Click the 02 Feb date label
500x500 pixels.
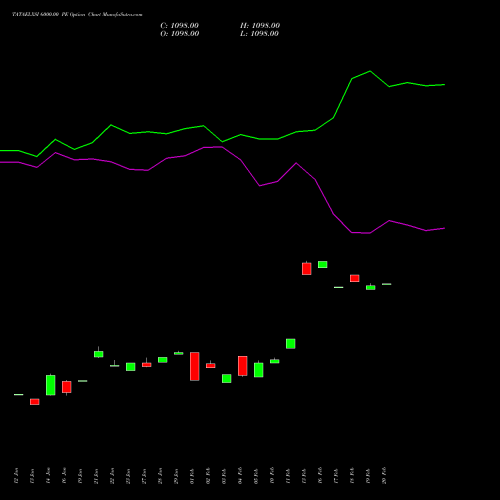pyautogui.click(x=208, y=476)
